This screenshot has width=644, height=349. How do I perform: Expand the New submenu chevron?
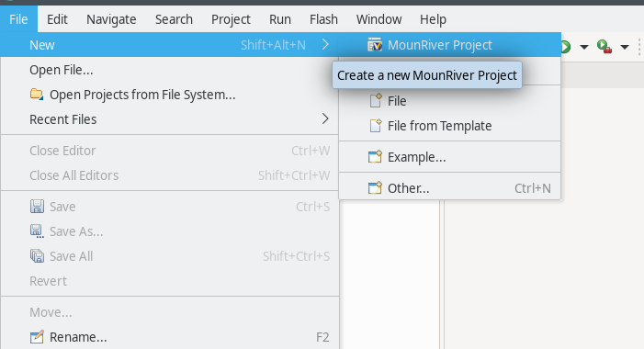[325, 44]
